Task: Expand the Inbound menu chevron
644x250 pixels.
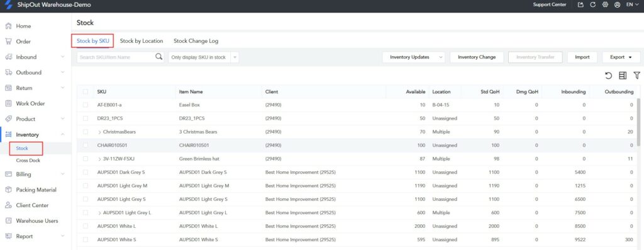Action: tap(62, 57)
